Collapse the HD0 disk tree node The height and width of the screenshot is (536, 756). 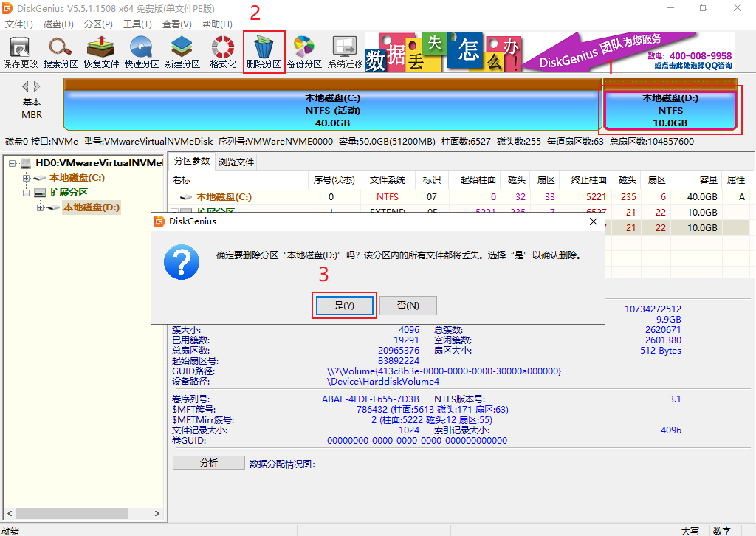click(x=12, y=163)
